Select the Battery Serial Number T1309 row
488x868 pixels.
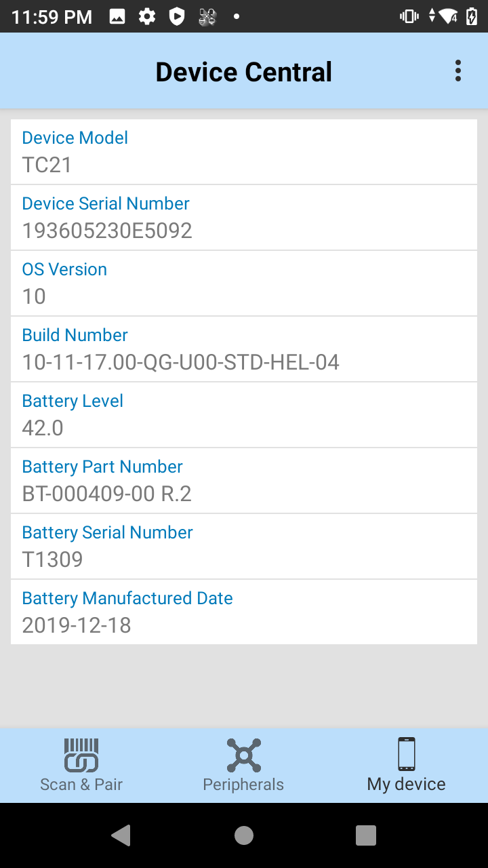(x=244, y=547)
